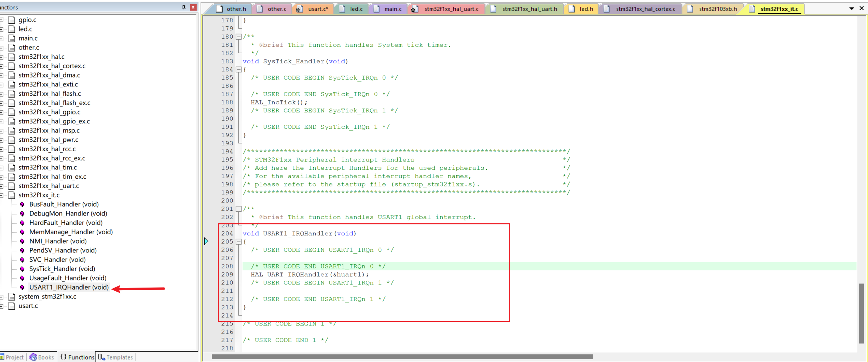Viewport: 868px width, 362px height.
Task: Click NMI_Handler function diamond icon
Action: point(22,241)
